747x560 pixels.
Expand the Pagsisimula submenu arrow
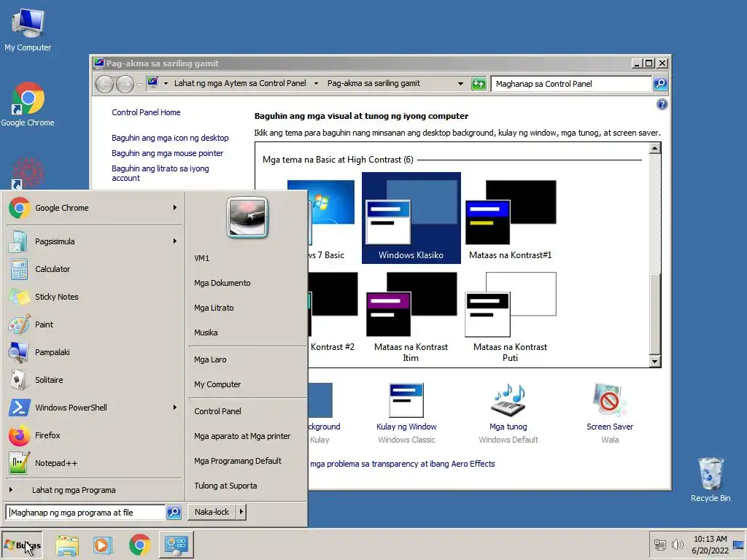tap(175, 241)
